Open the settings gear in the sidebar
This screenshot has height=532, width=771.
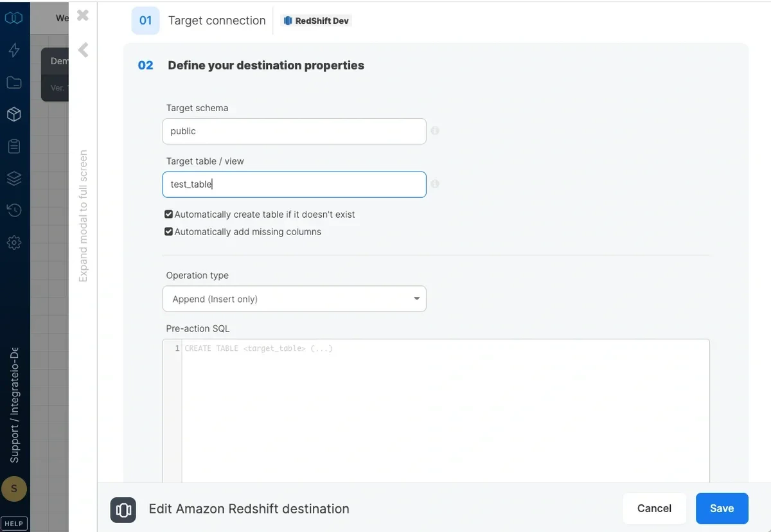(14, 242)
